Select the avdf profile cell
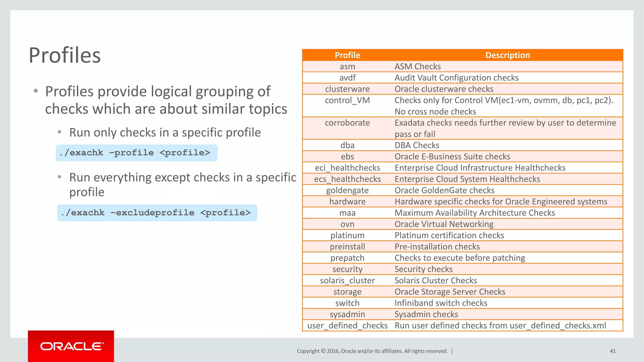Viewport: 644px width, 362px height. click(x=347, y=78)
